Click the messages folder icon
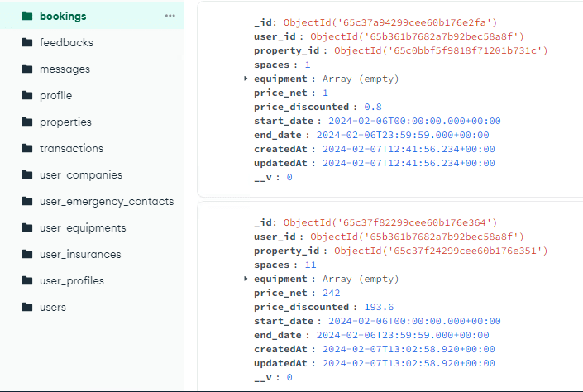Viewport: 583px width, 392px height. [x=27, y=69]
